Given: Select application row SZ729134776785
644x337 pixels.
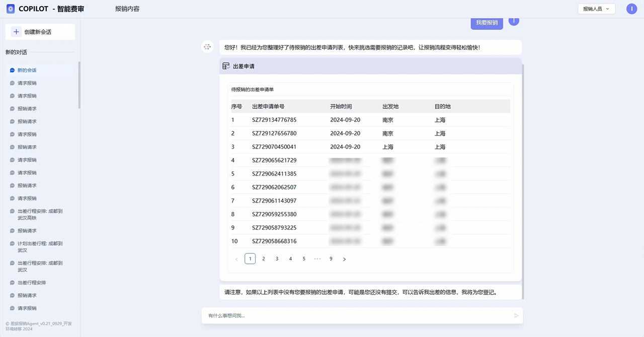Looking at the screenshot, I should pyautogui.click(x=370, y=120).
